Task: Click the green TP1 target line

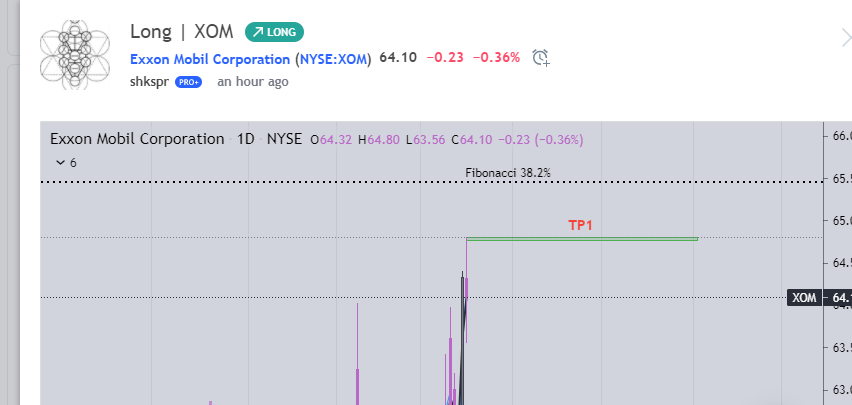Action: pos(582,239)
